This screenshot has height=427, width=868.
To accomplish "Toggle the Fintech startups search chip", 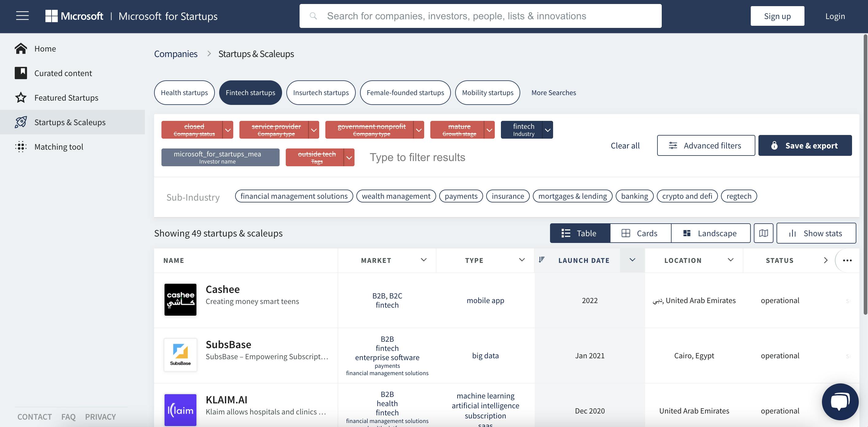I will click(250, 93).
